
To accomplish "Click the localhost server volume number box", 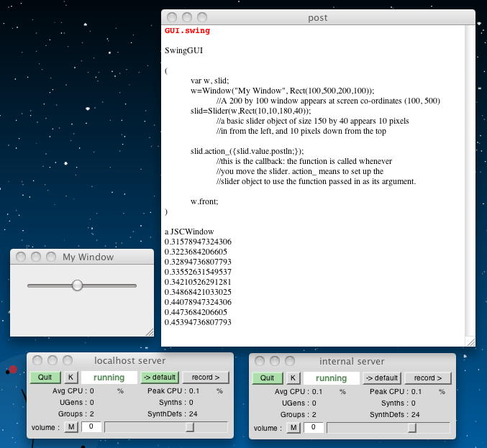I will tap(91, 427).
